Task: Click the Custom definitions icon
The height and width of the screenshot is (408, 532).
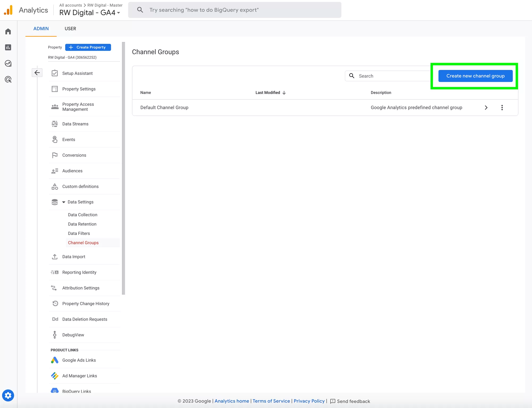Action: pyautogui.click(x=55, y=186)
